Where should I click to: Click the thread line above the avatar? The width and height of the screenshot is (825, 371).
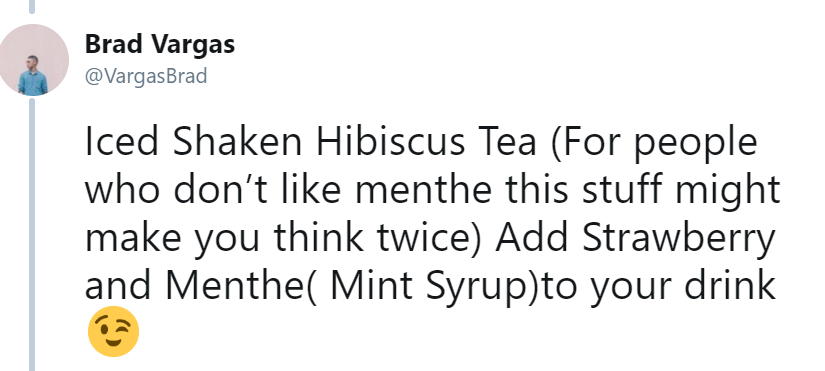click(x=32, y=6)
